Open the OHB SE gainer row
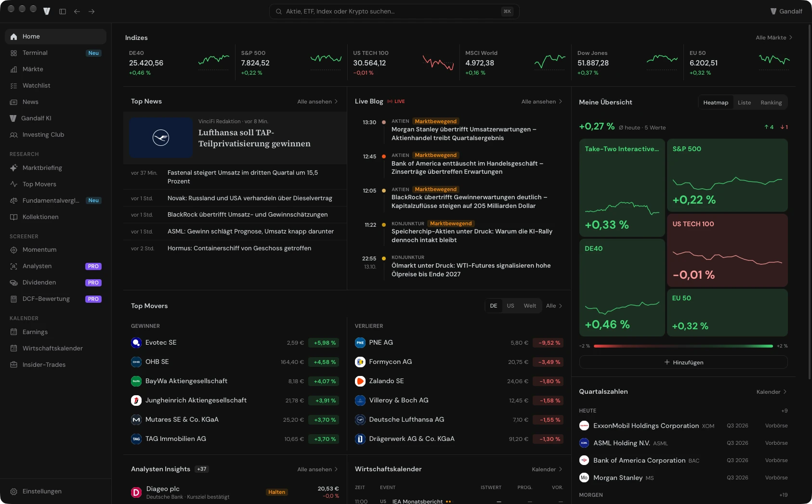The height and width of the screenshot is (504, 812). click(235, 362)
